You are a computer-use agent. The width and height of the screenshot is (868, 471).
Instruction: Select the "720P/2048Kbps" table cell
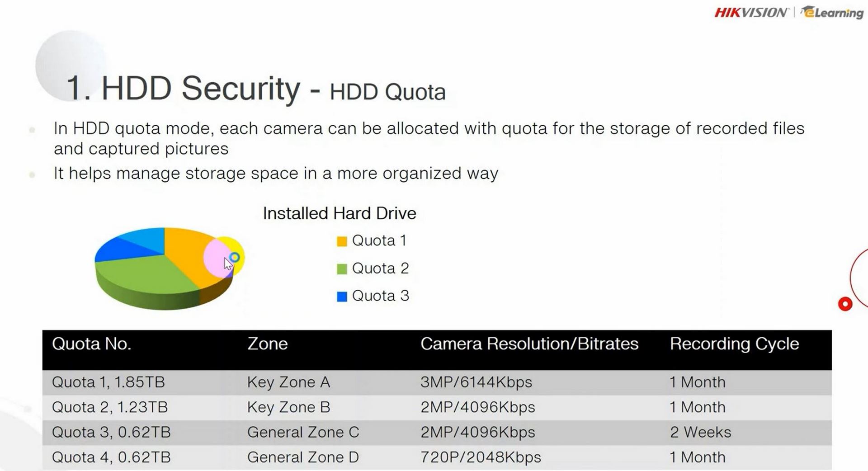pos(481,457)
